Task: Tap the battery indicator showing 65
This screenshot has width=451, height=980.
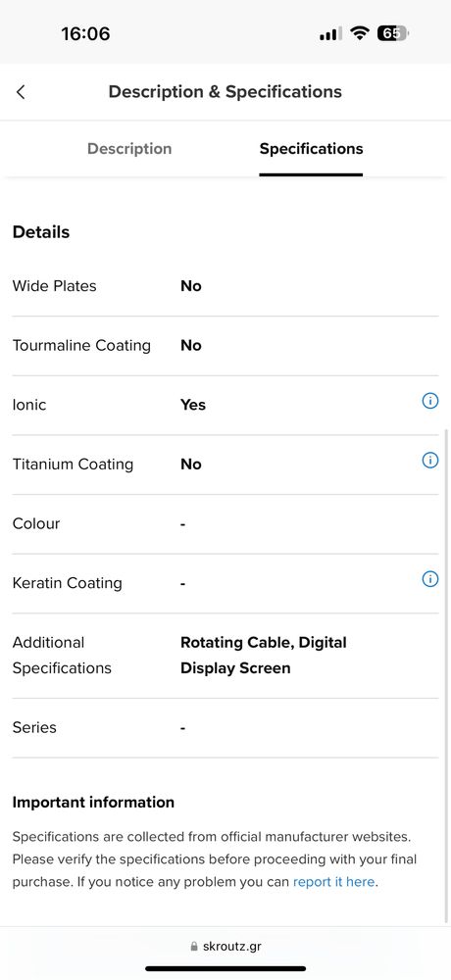Action: [393, 33]
